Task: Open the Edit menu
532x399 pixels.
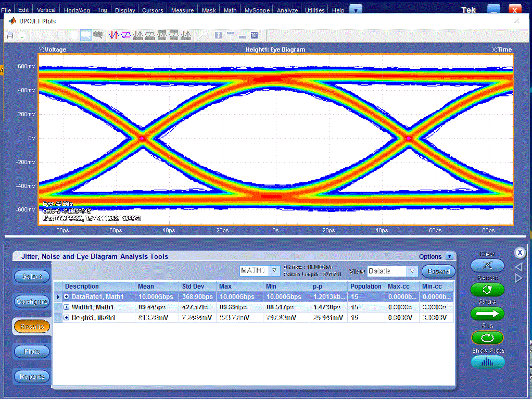Action: [x=23, y=10]
